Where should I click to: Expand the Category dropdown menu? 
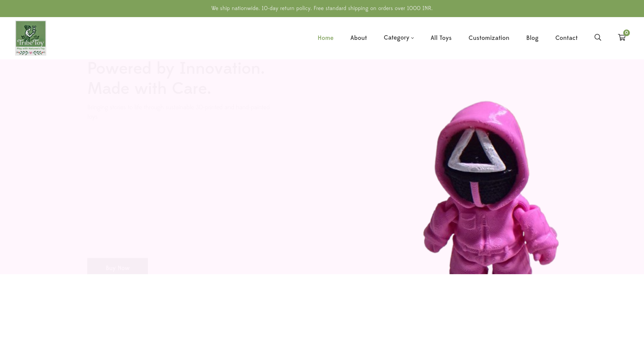tap(398, 38)
